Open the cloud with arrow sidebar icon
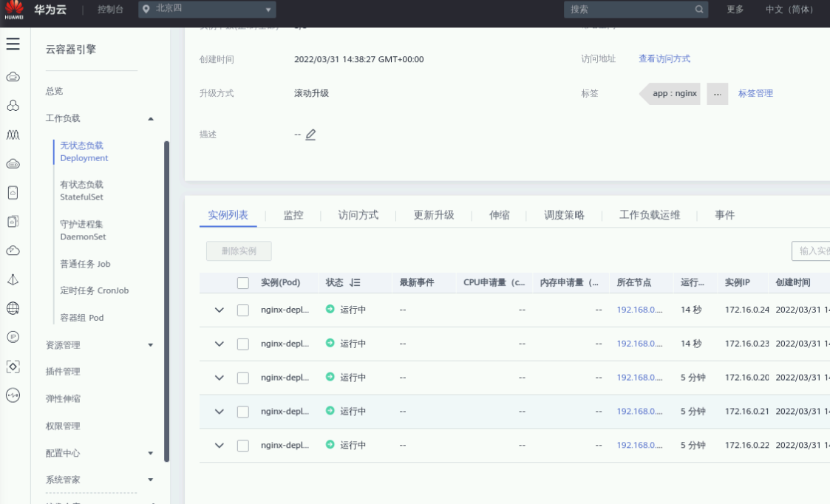This screenshot has width=830, height=504. [x=13, y=251]
